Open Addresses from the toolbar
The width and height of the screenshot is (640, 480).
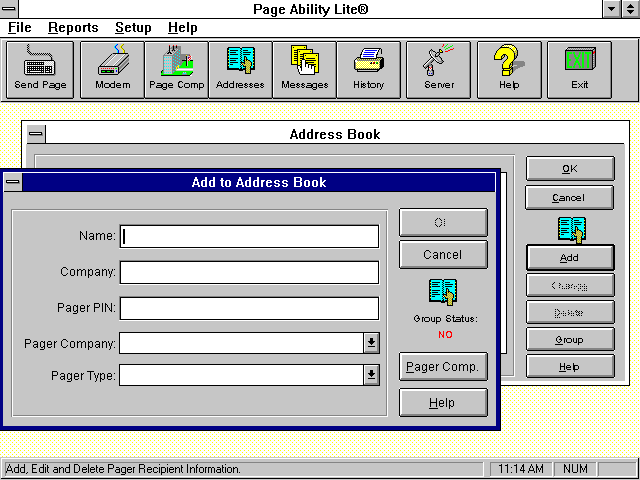pos(240,69)
